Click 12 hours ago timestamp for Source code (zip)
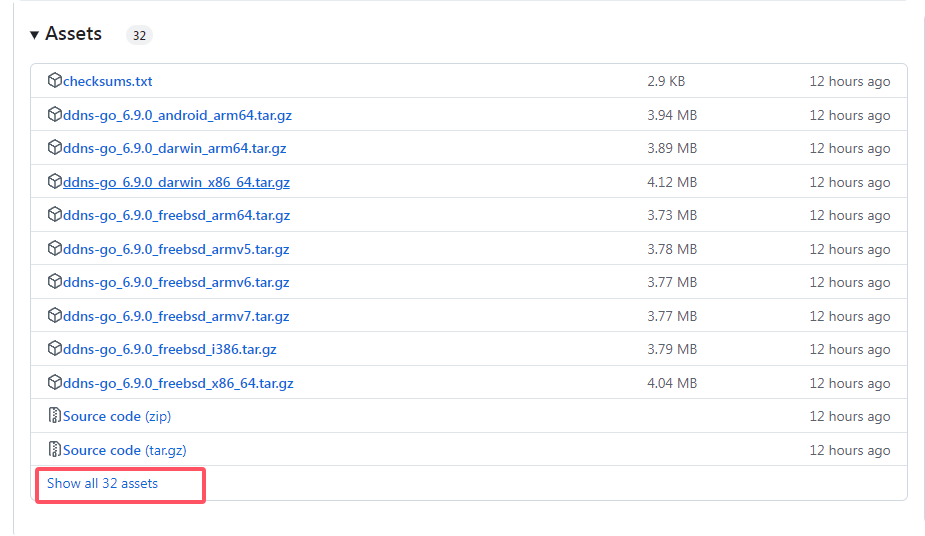Image resolution: width=925 pixels, height=536 pixels. 849,416
